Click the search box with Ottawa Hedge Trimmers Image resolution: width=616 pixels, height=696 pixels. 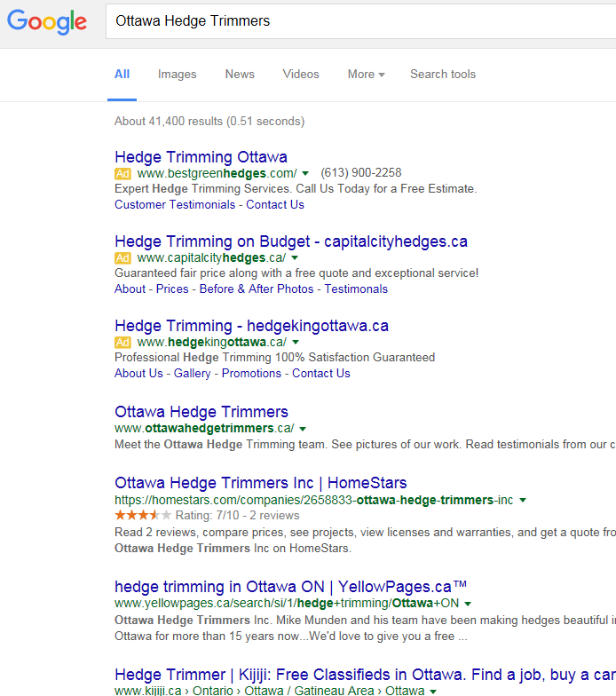(x=355, y=20)
